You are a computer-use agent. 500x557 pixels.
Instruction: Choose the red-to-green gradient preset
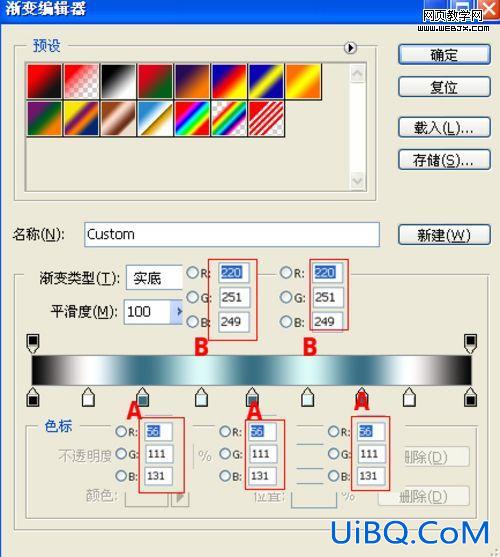156,81
